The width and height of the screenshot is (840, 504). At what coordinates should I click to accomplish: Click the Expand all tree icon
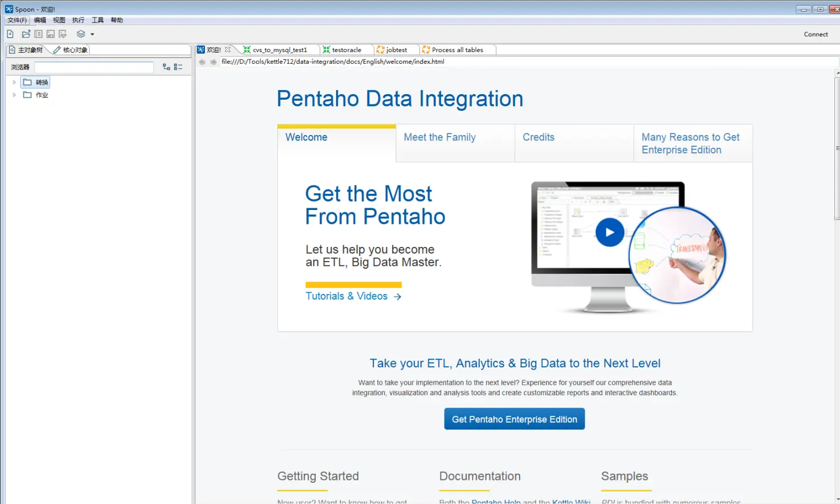[166, 67]
